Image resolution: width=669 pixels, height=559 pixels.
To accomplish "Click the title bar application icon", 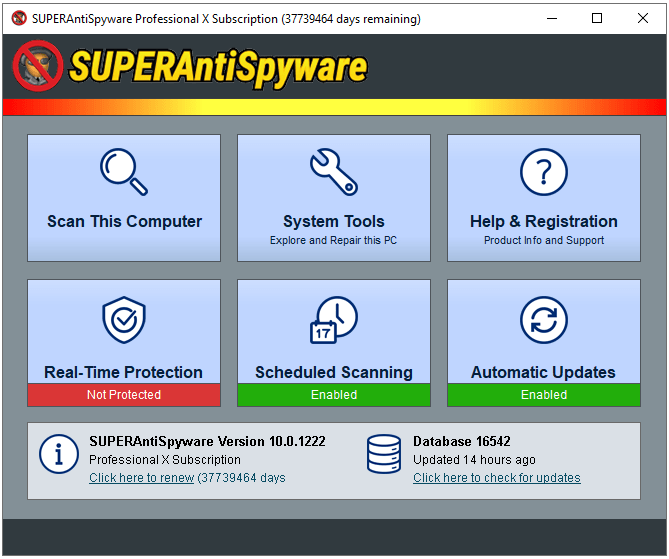I will [x=19, y=18].
